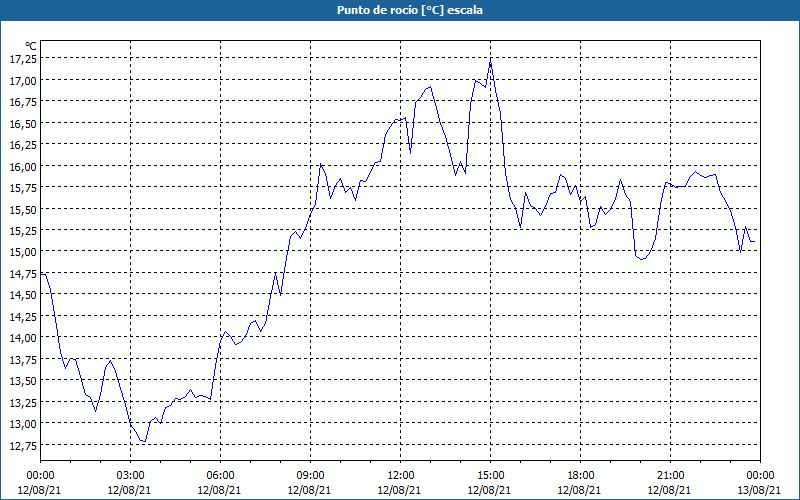Pick the 14,00 y-axis value
Screen dimensions: 800x500
pos(23,338)
